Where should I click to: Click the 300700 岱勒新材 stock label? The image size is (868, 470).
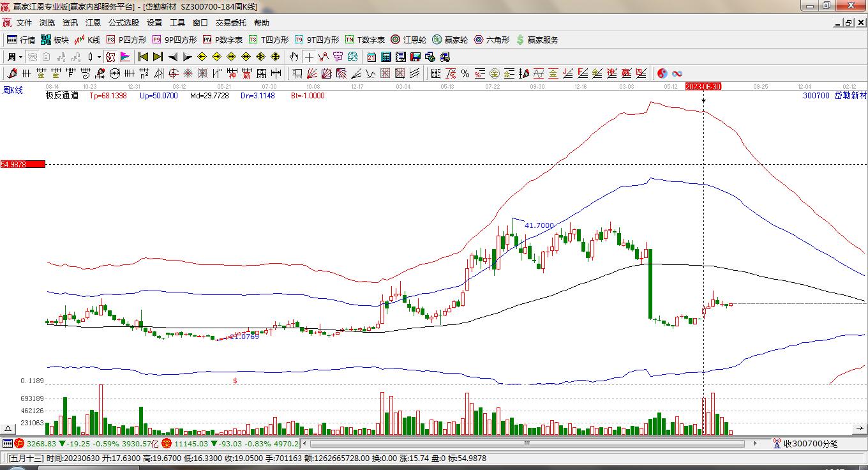click(835, 96)
